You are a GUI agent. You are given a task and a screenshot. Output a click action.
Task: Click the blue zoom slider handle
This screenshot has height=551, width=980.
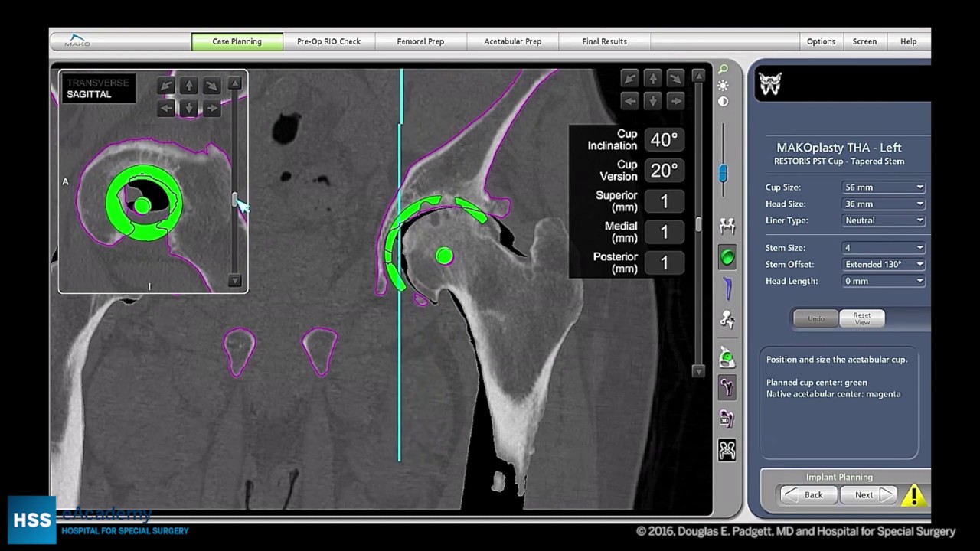tap(723, 174)
